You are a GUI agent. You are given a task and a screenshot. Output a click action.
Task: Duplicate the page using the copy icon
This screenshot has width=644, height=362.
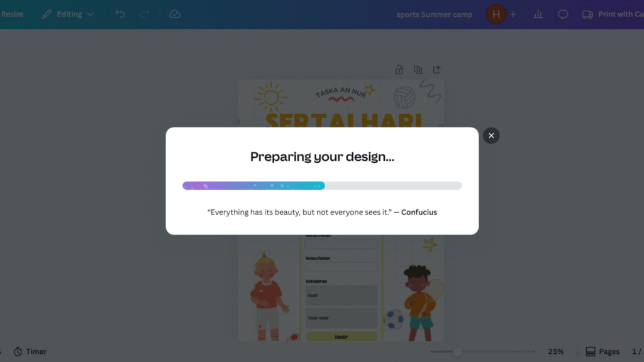(418, 70)
